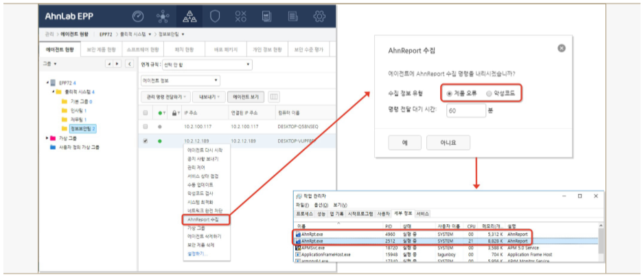Click 아니요 button in AhnReport dialog

448,143
